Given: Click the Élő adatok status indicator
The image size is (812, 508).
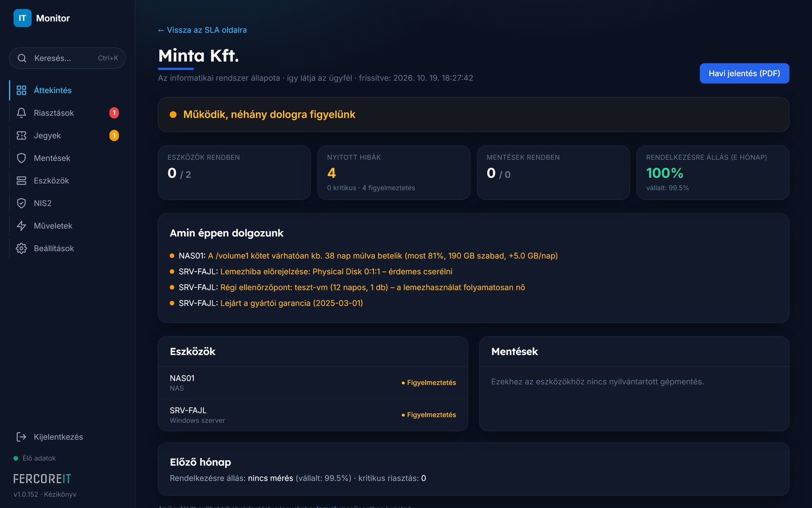Looking at the screenshot, I should pyautogui.click(x=35, y=458).
